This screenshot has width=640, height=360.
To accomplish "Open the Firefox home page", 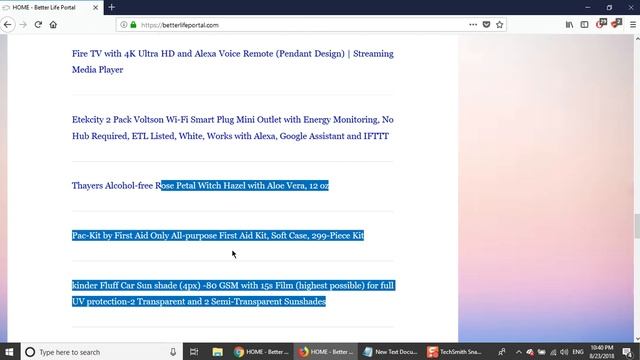I will [53, 24].
